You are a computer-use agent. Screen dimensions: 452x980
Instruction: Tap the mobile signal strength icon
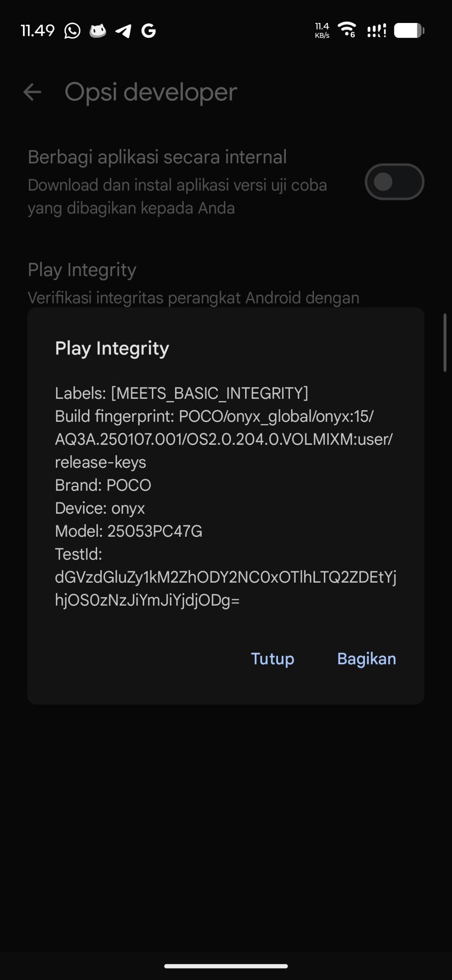377,31
